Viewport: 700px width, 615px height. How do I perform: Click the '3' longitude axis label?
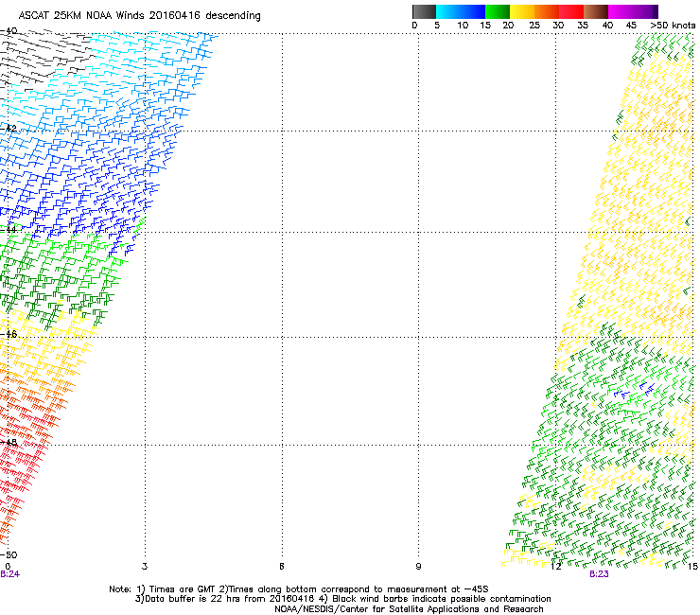point(145,567)
